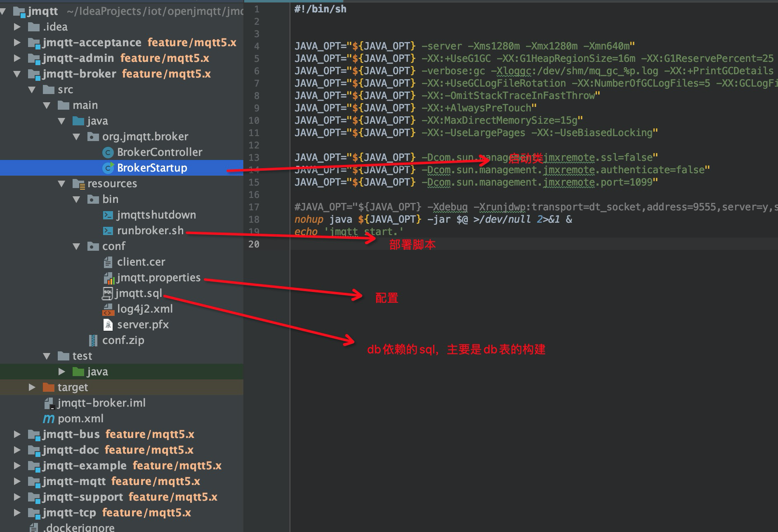This screenshot has height=532, width=778.
Task: Click the Maven pom.xml icon
Action: coord(49,419)
